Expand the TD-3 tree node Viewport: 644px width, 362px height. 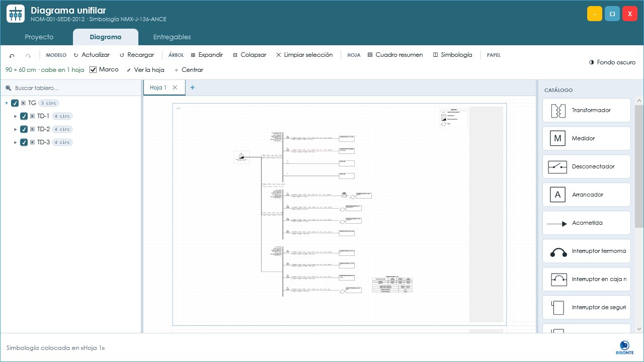[16, 142]
